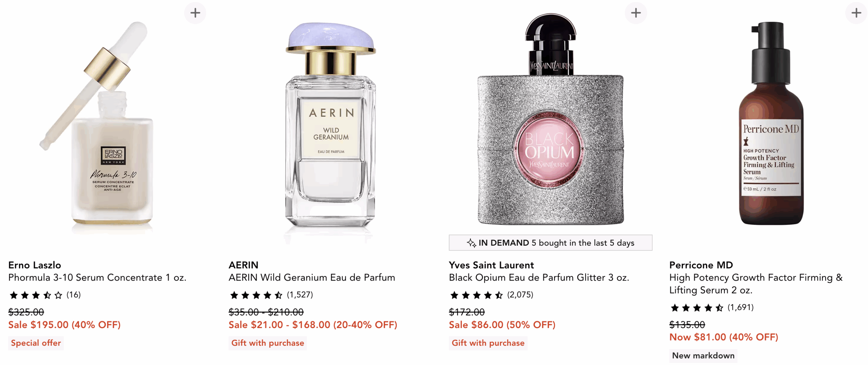Click AERIN Gift with purchase badge
This screenshot has height=365, width=868.
tap(268, 343)
